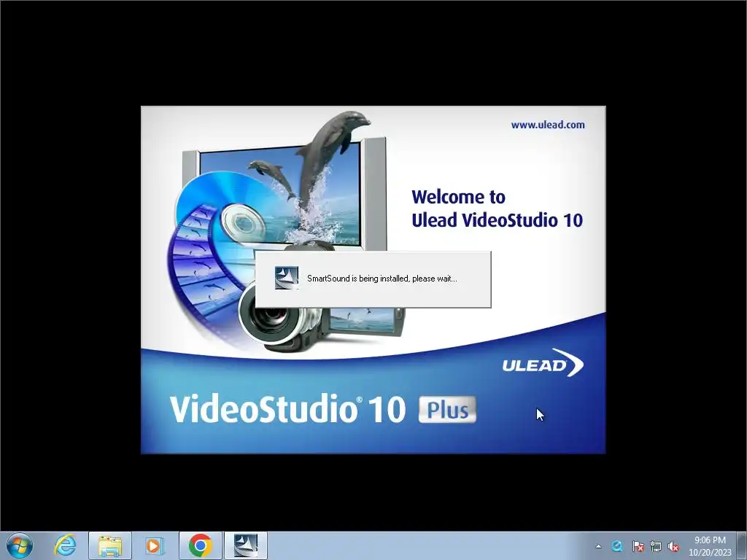Click the muted volume tray icon
747x560 pixels.
pos(673,546)
